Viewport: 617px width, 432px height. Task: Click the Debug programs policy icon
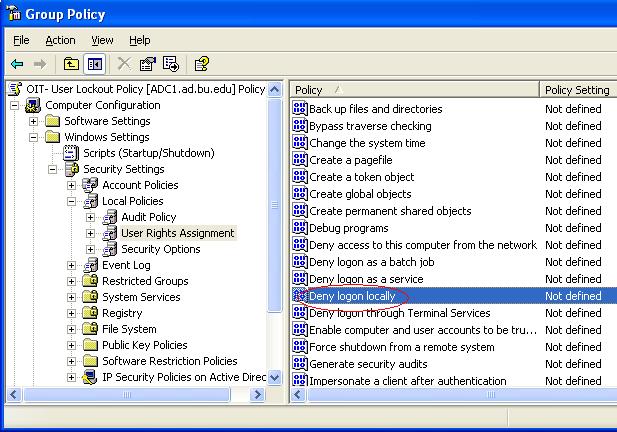300,228
